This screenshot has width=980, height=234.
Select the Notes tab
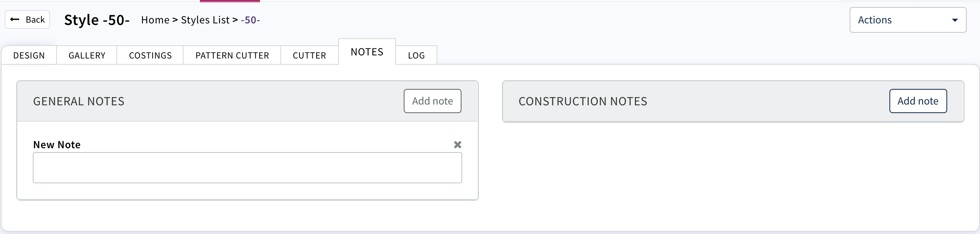[x=367, y=52]
